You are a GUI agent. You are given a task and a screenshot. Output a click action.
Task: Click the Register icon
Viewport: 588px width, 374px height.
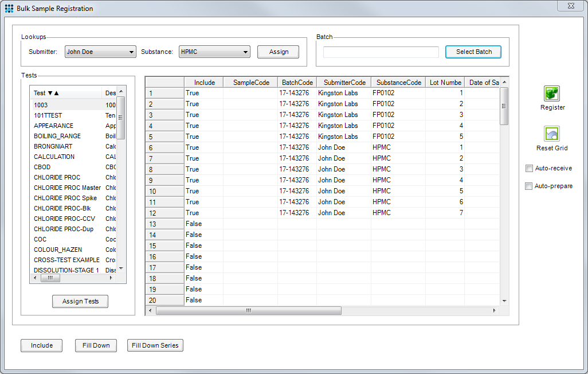[551, 95]
